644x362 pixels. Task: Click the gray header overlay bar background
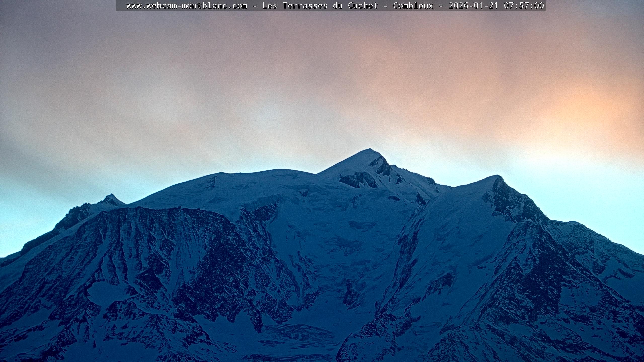point(121,6)
